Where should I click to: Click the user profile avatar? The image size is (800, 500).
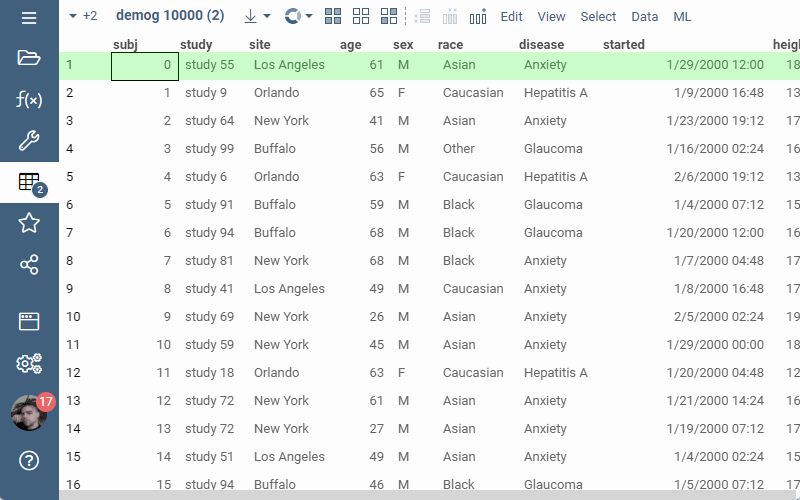(x=29, y=412)
